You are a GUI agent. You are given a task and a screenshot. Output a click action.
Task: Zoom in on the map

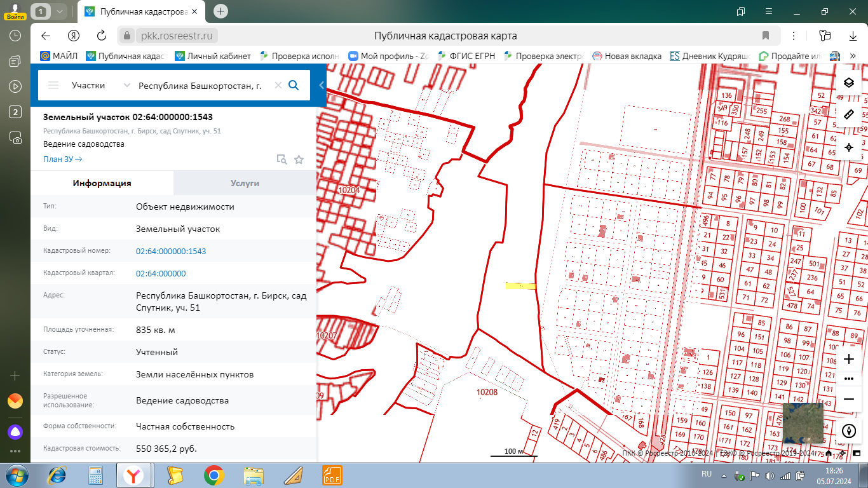[x=848, y=359]
